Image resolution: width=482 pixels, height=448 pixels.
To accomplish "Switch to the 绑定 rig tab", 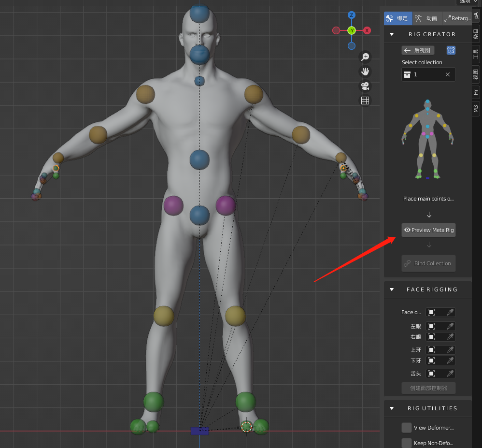I will [398, 18].
